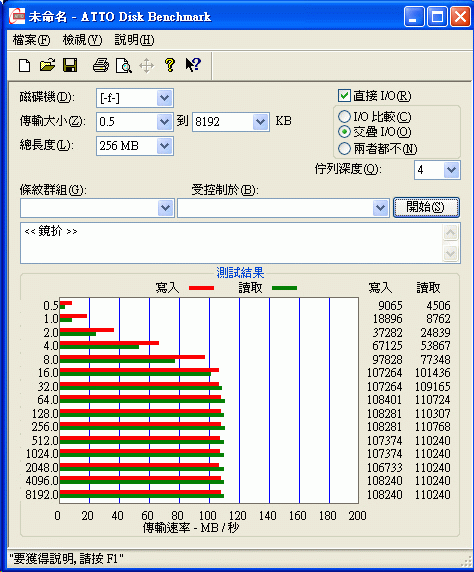Click the 1024.0 row label in chart

42,454
